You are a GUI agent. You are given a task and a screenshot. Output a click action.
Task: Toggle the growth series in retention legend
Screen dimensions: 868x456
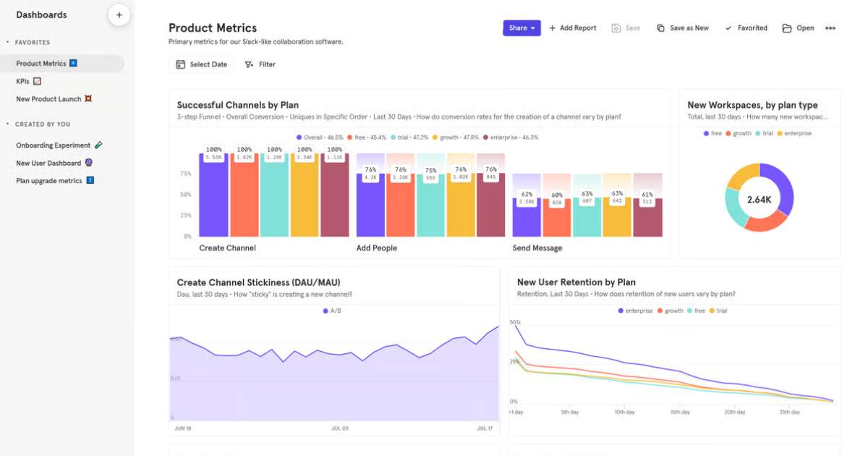669,311
